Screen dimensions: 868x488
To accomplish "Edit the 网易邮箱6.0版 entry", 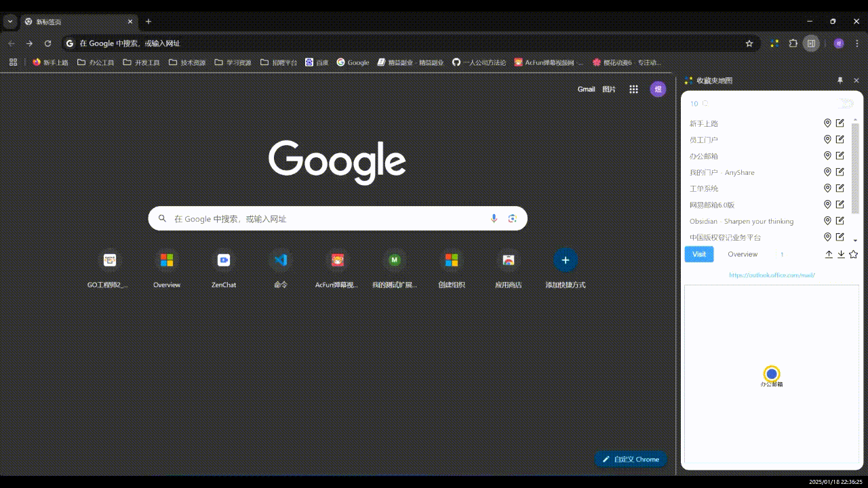I will click(x=840, y=205).
